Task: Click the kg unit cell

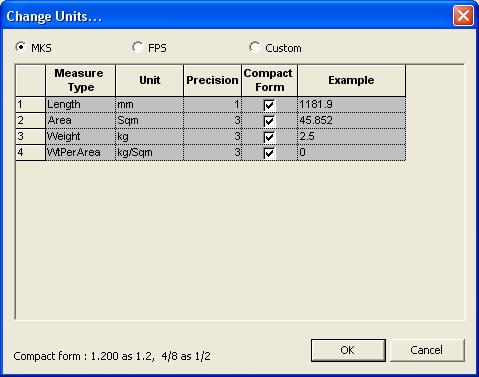Action: click(150, 136)
